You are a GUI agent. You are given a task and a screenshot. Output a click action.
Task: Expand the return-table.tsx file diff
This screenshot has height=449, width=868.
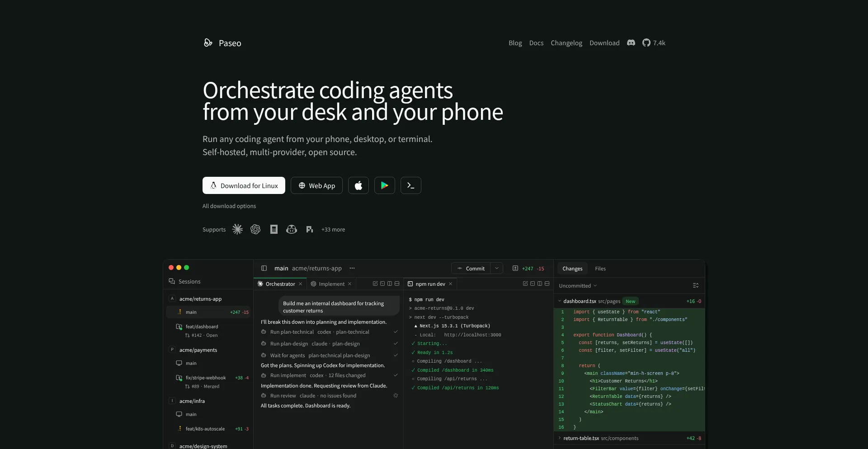[x=560, y=438]
